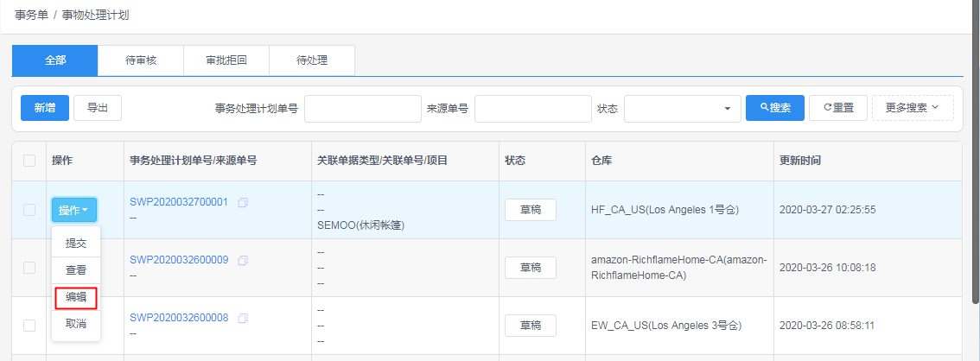Screen dimensions: 980x361
Task: Switch to the 审批拒回 tab
Action: [x=226, y=60]
